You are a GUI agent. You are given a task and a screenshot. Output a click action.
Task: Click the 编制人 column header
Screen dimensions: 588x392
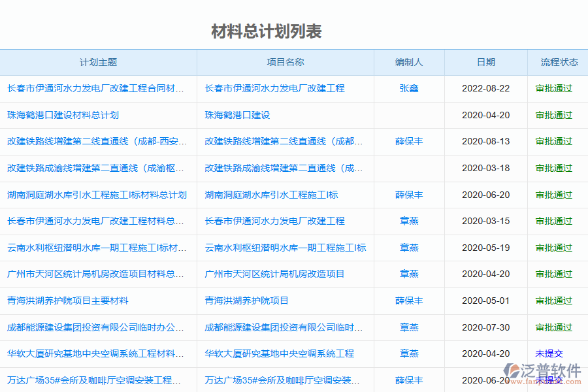[x=409, y=63]
